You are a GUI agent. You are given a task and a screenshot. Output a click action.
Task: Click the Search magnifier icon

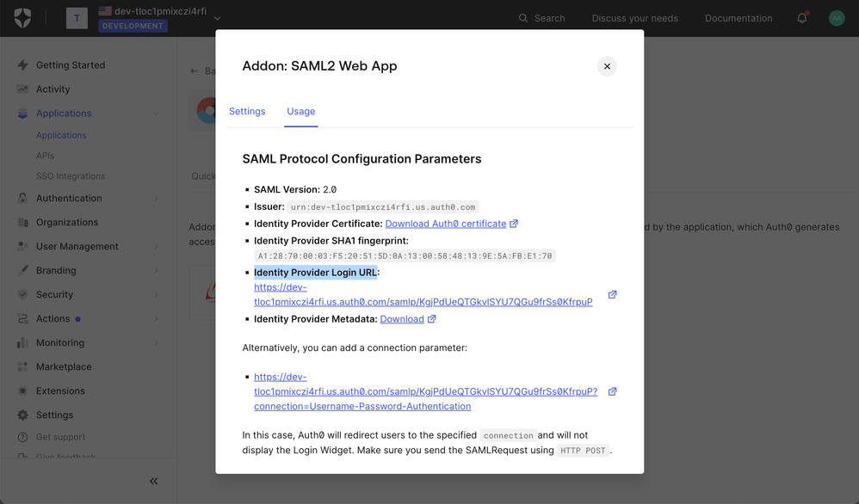[x=523, y=18]
